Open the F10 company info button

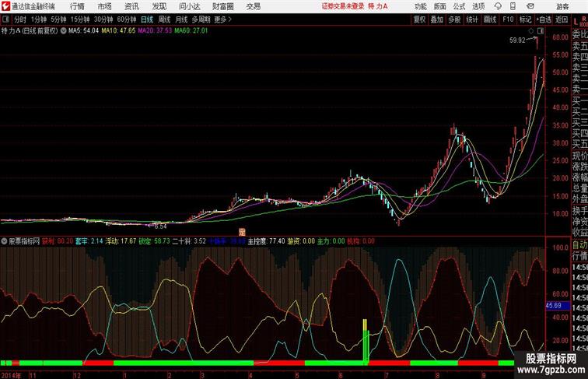pyautogui.click(x=508, y=19)
